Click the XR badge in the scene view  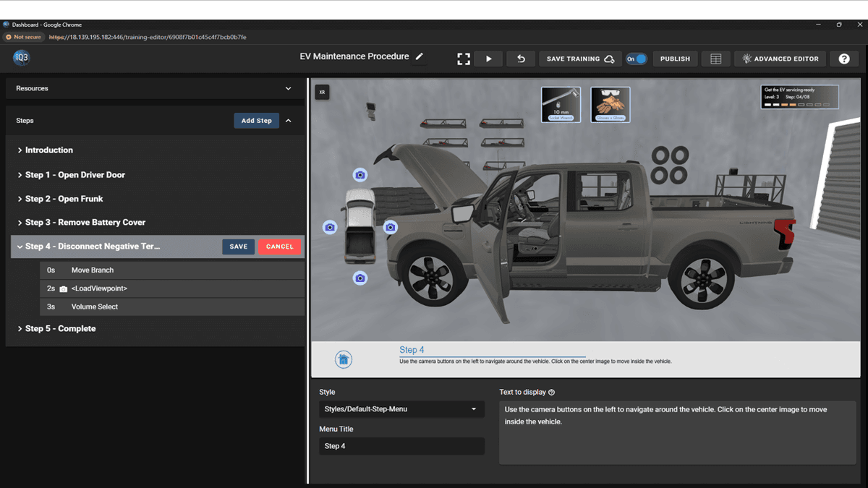[x=322, y=92]
